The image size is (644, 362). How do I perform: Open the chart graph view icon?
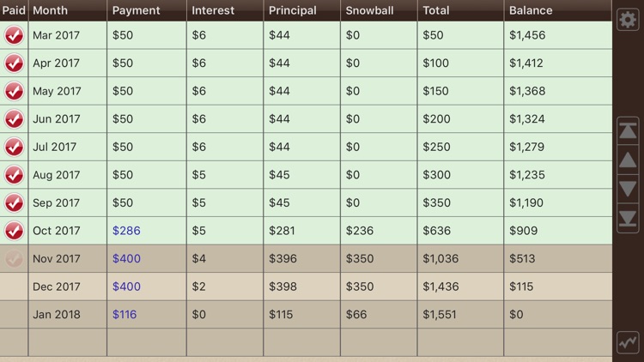(x=628, y=342)
